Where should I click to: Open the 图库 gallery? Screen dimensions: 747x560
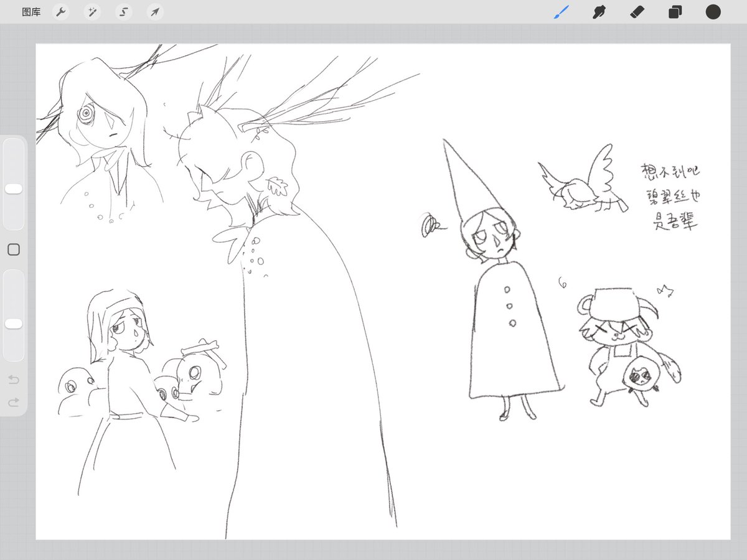(x=31, y=12)
